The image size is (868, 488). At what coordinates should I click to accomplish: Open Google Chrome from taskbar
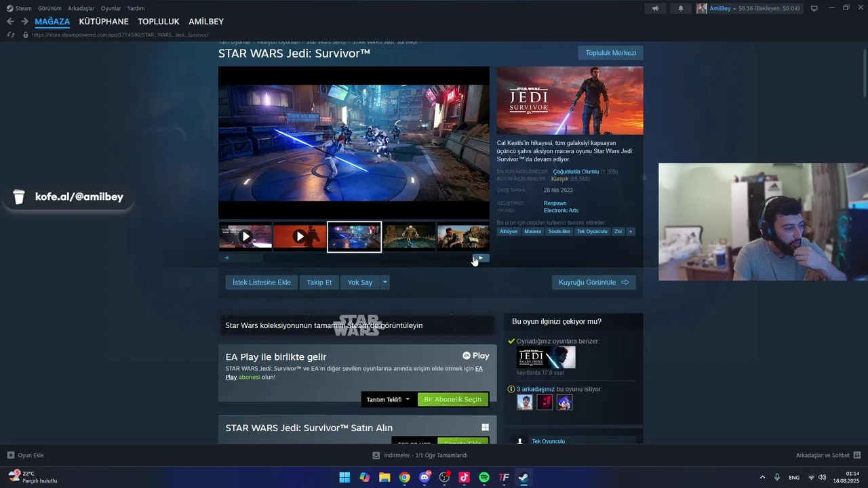pyautogui.click(x=404, y=477)
